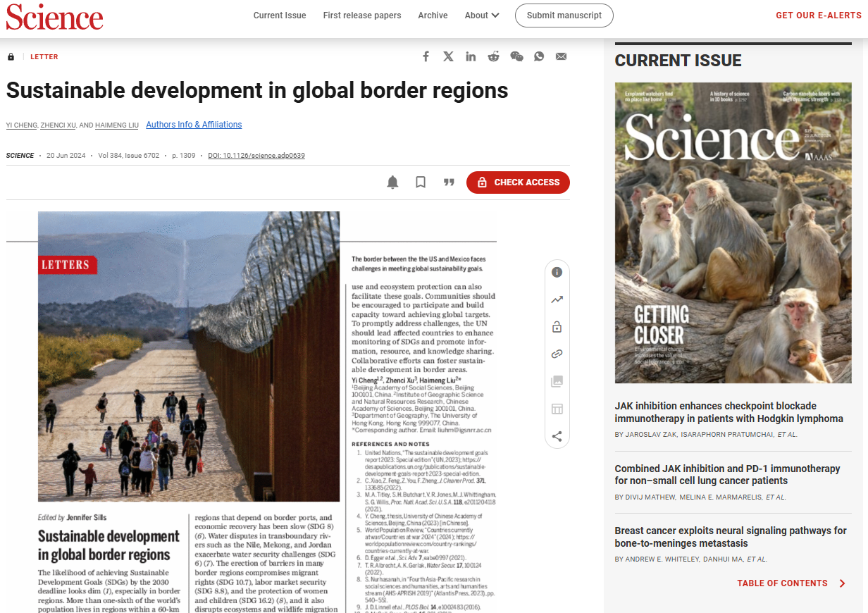Expand Authors Info & Affiliations
The image size is (868, 613).
click(194, 125)
